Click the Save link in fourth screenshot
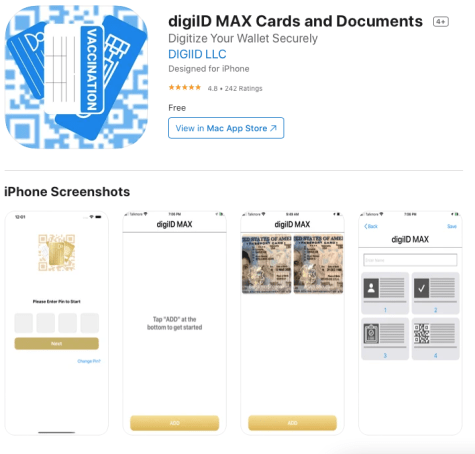Image resolution: width=475 pixels, height=454 pixels. (452, 226)
